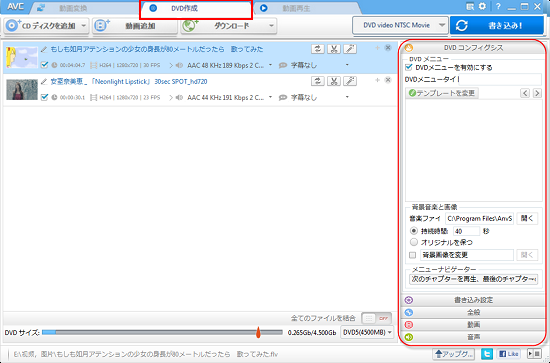Click the 音楽ファイル path field

coord(479,219)
